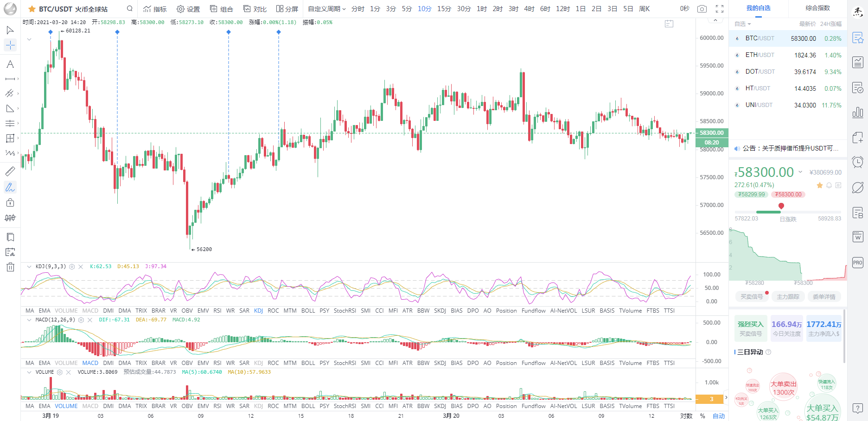The width and height of the screenshot is (868, 421).
Task: Enable the OBV indicator in VOLUME row
Action: coord(187,406)
